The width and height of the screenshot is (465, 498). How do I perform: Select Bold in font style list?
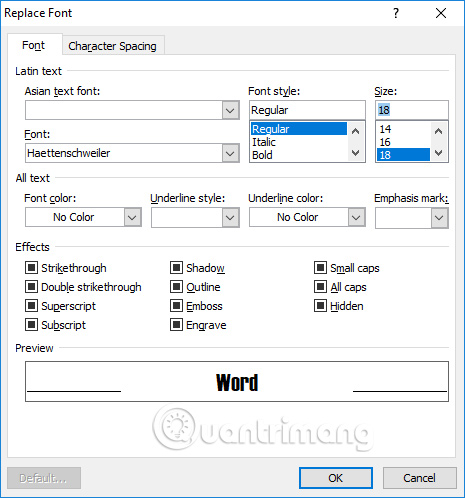(299, 155)
